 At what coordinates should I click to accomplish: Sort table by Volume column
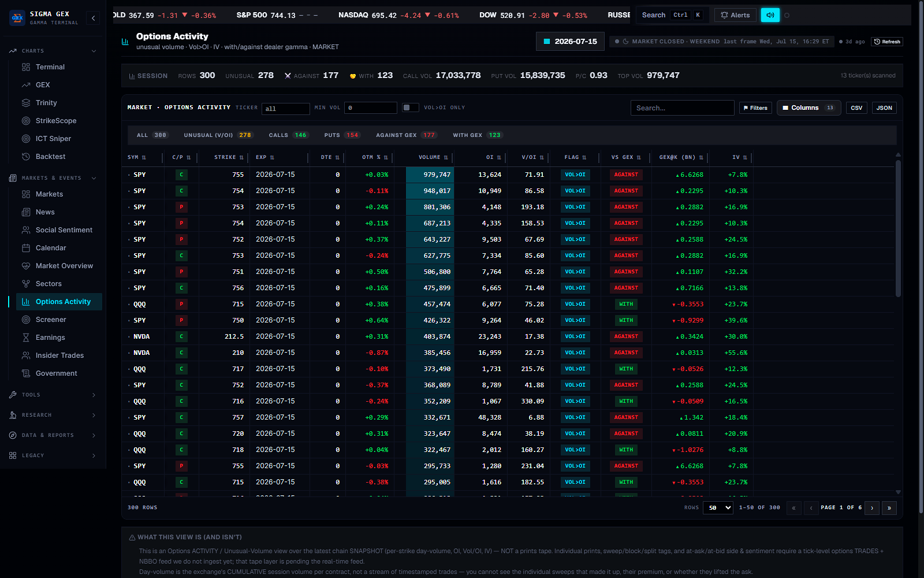(x=433, y=157)
